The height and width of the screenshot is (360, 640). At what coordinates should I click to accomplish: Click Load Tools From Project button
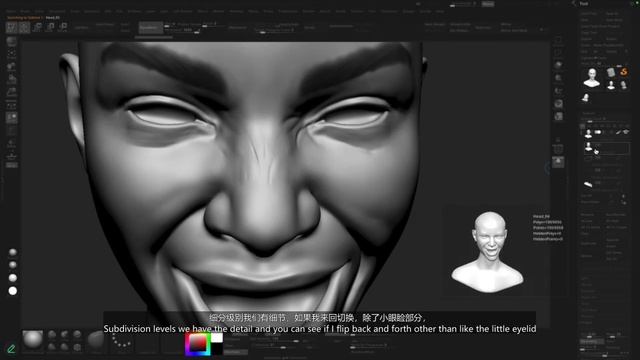(x=600, y=26)
